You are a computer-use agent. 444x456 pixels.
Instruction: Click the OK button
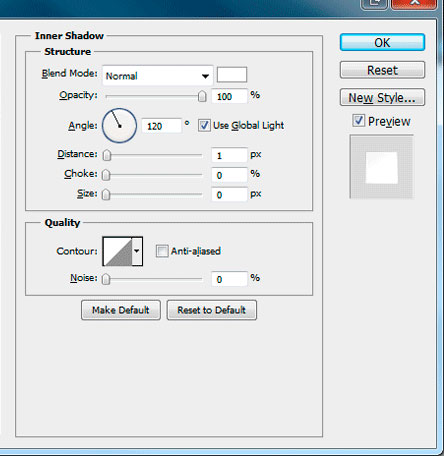pos(382,42)
